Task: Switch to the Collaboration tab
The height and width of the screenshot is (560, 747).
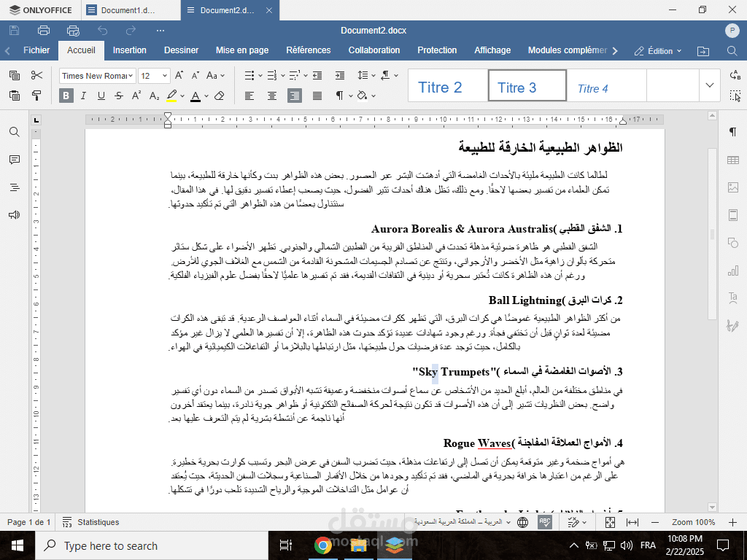Action: pos(374,50)
